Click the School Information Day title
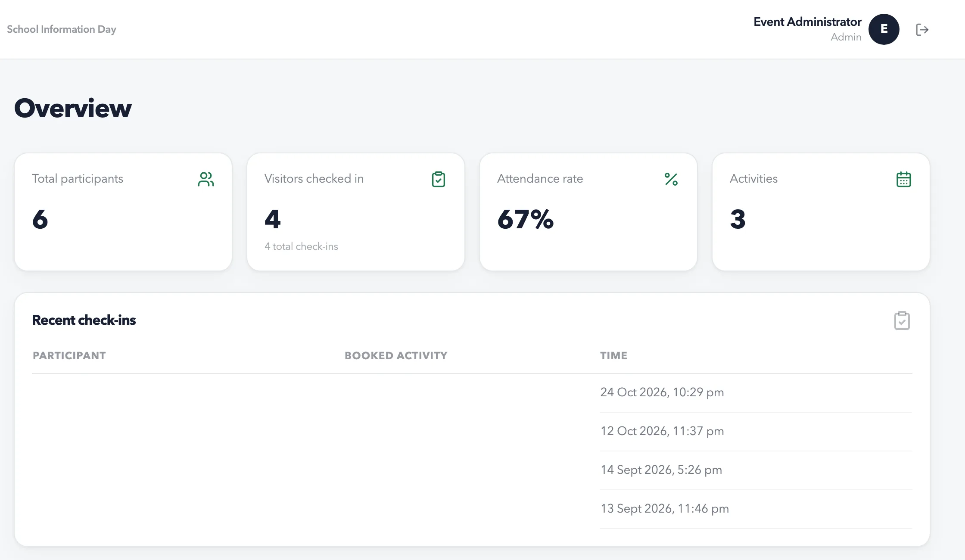The width and height of the screenshot is (965, 560). (62, 29)
